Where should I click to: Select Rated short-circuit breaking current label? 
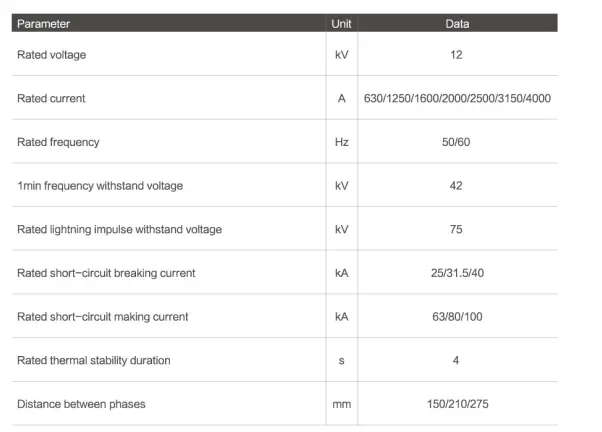point(106,273)
